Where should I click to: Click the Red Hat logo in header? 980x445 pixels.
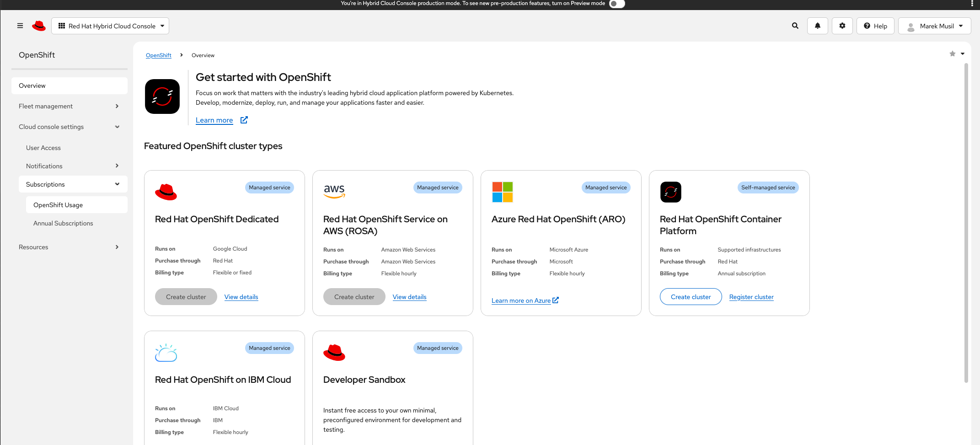(x=39, y=26)
